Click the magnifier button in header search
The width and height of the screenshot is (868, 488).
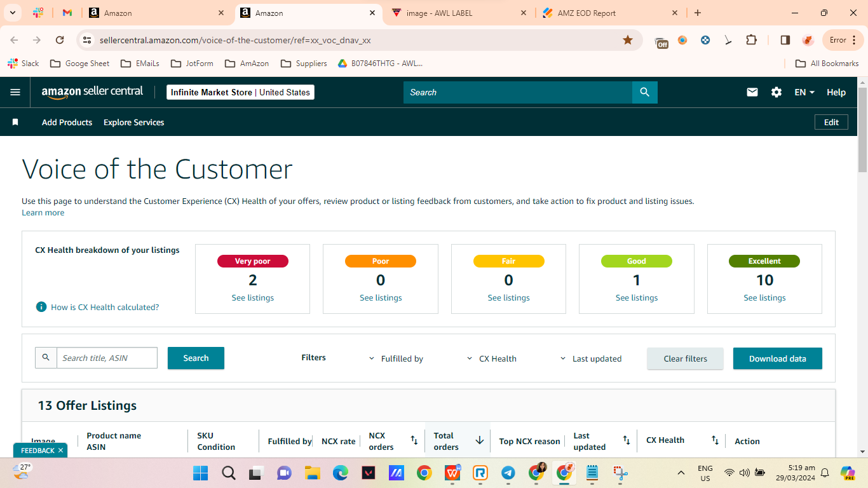645,92
